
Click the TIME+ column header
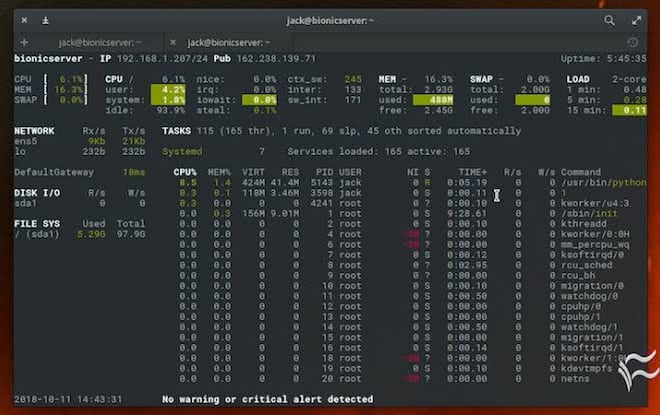point(473,172)
